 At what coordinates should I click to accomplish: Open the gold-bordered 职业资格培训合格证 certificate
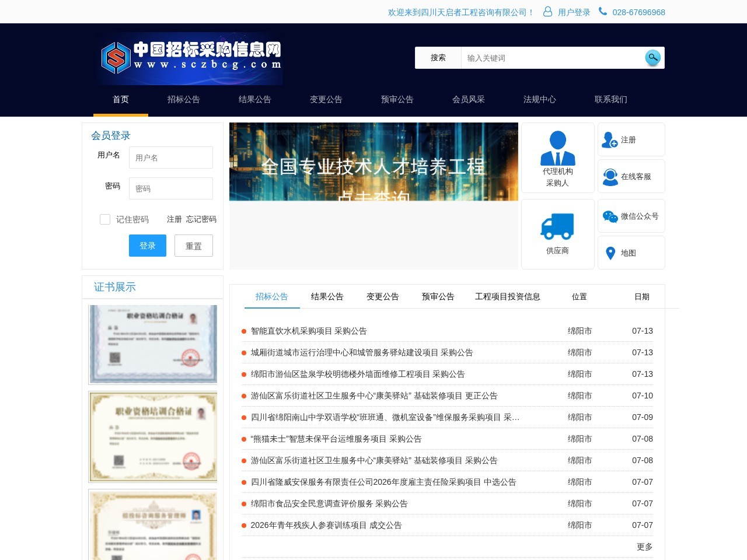tap(153, 436)
